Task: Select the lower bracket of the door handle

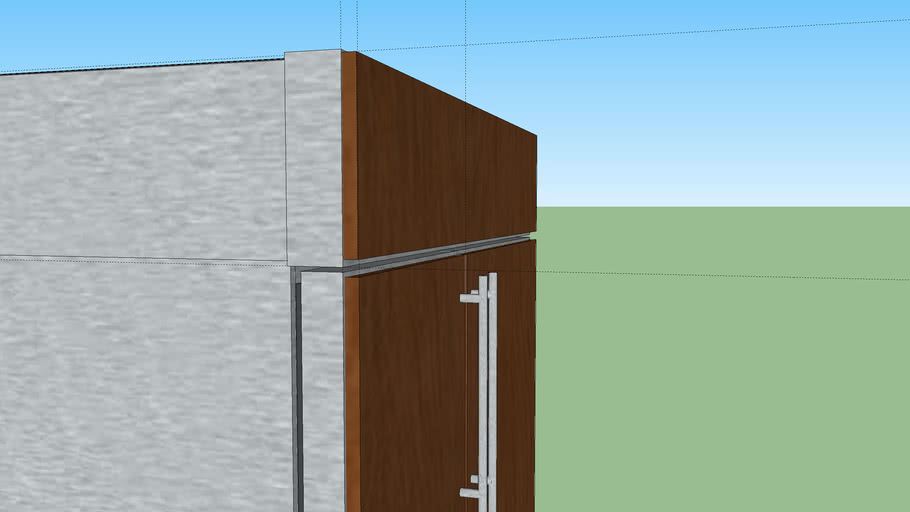Action: pyautogui.click(x=469, y=492)
